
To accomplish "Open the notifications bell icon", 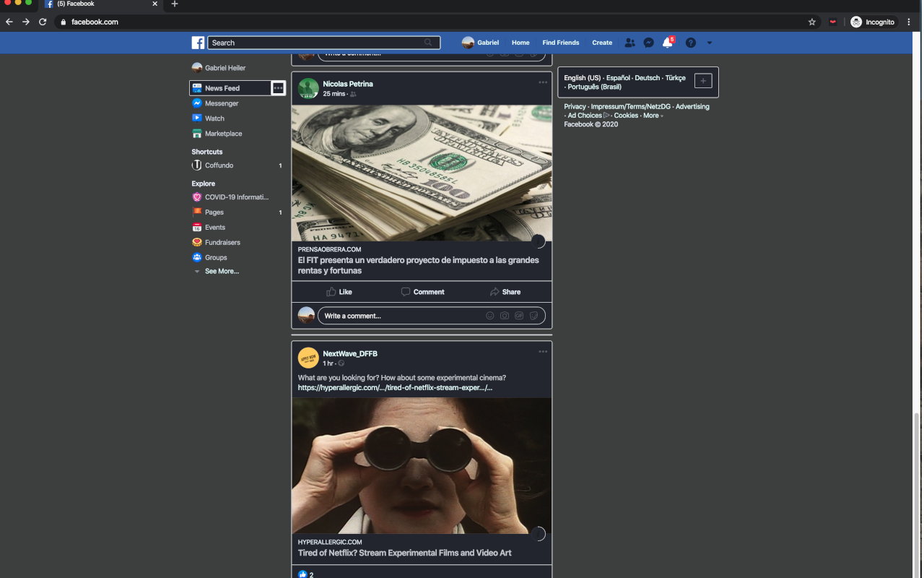I will click(x=667, y=43).
